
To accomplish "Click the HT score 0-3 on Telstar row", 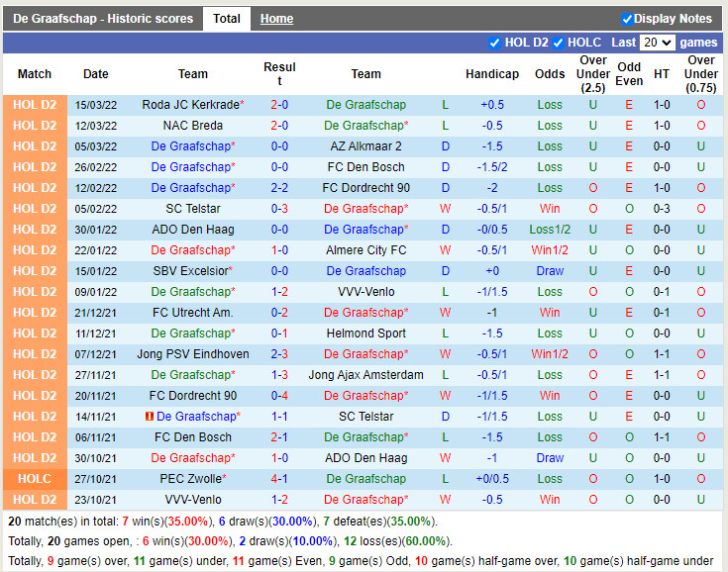I will (x=662, y=209).
